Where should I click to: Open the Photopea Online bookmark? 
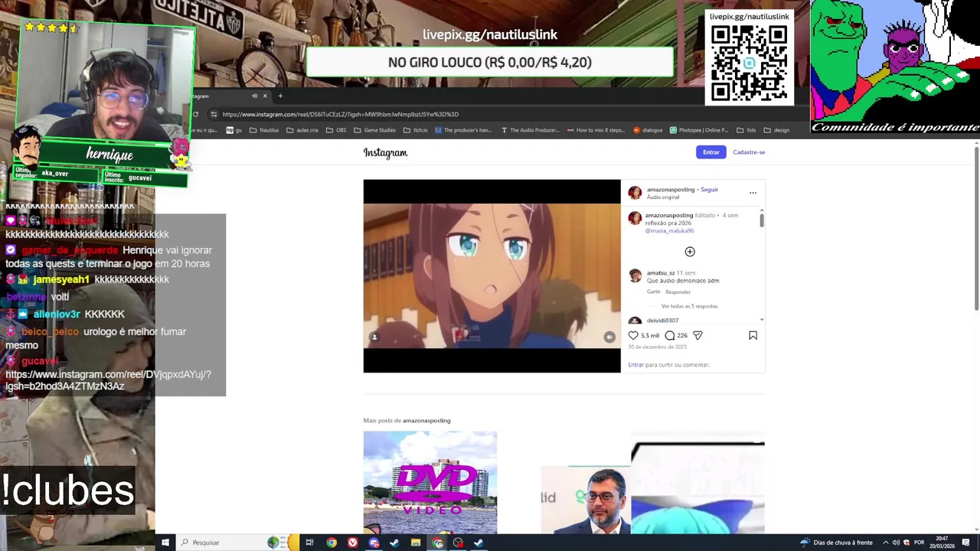point(699,130)
